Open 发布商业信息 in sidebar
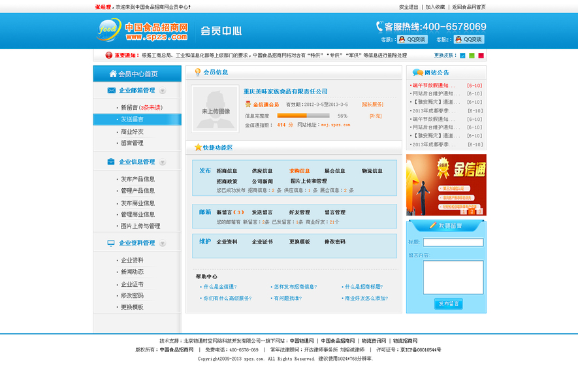 point(138,203)
